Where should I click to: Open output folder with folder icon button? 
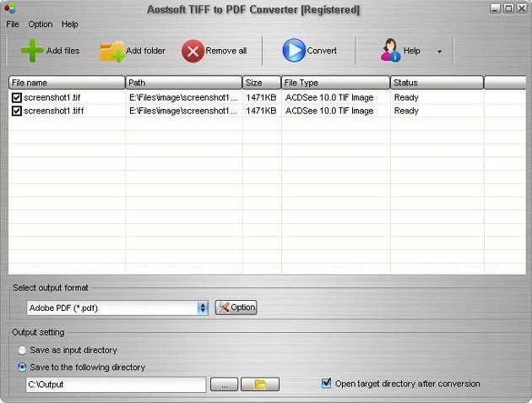point(260,384)
